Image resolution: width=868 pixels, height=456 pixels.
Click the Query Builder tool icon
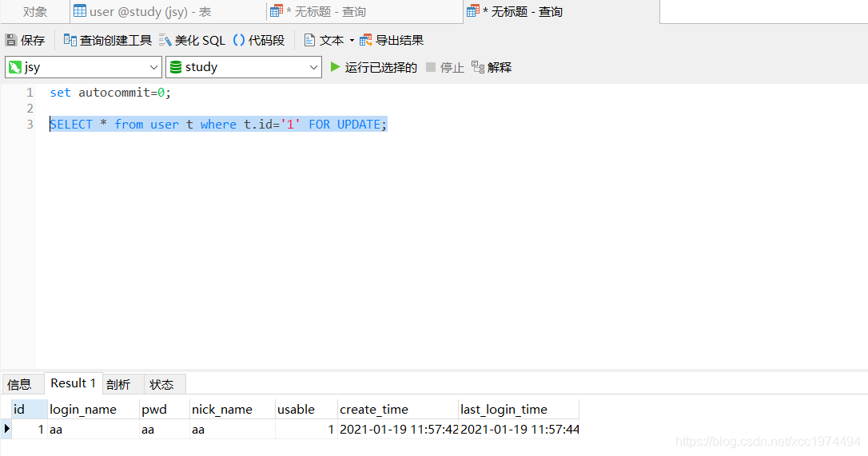pos(70,40)
